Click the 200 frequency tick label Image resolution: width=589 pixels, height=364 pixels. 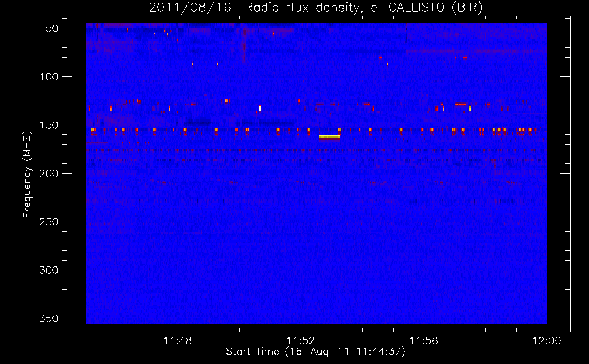[49, 174]
